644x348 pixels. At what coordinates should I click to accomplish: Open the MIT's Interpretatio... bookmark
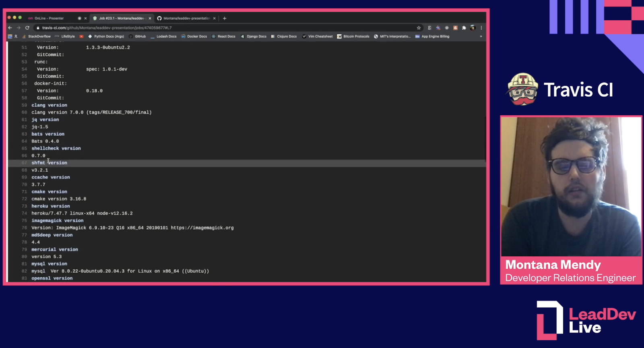coord(392,36)
